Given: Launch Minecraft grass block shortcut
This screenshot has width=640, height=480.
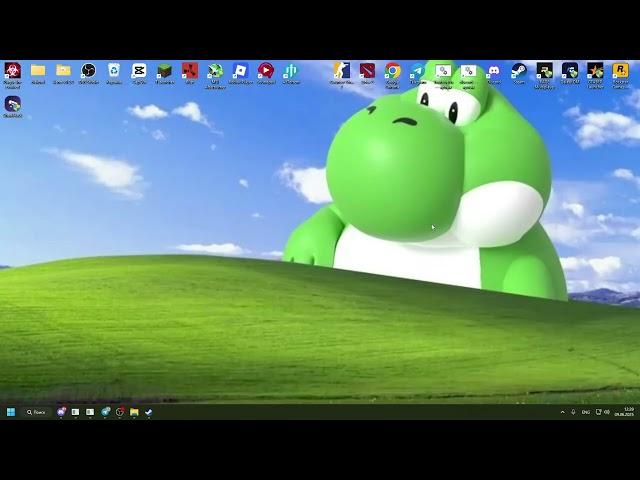Looking at the screenshot, I should [164, 71].
